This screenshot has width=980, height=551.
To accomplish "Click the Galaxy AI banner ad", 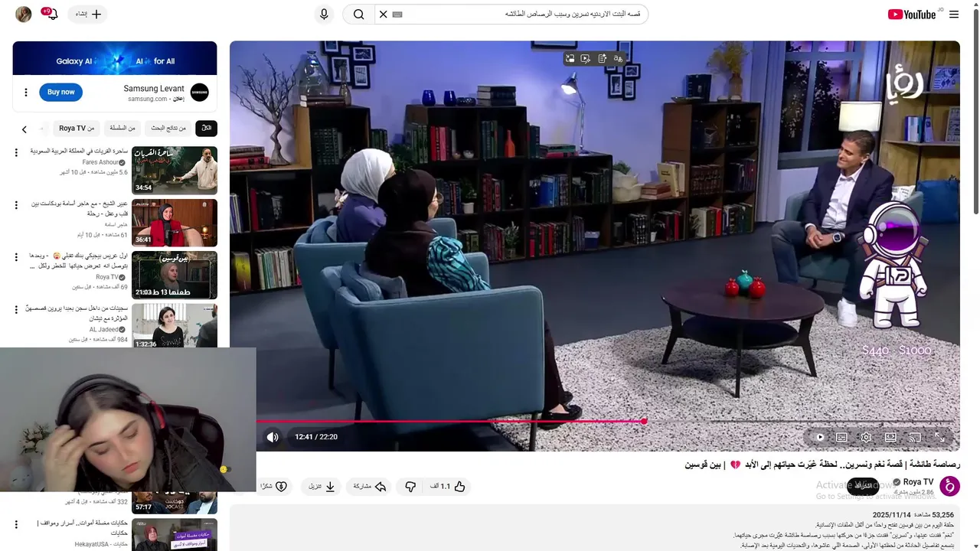I will [x=115, y=58].
